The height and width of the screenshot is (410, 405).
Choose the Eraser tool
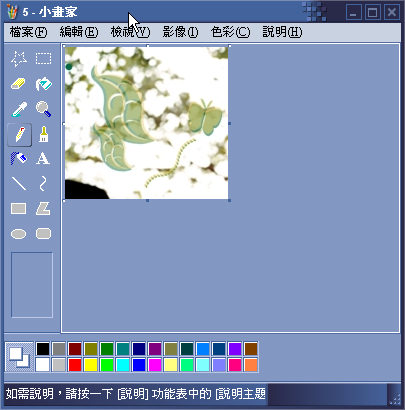point(19,84)
